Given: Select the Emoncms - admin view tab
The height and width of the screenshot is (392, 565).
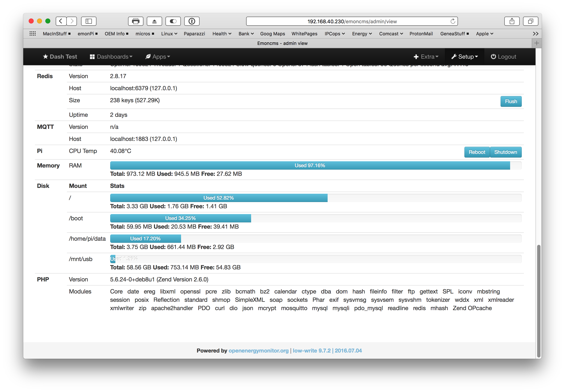Looking at the screenshot, I should point(282,43).
